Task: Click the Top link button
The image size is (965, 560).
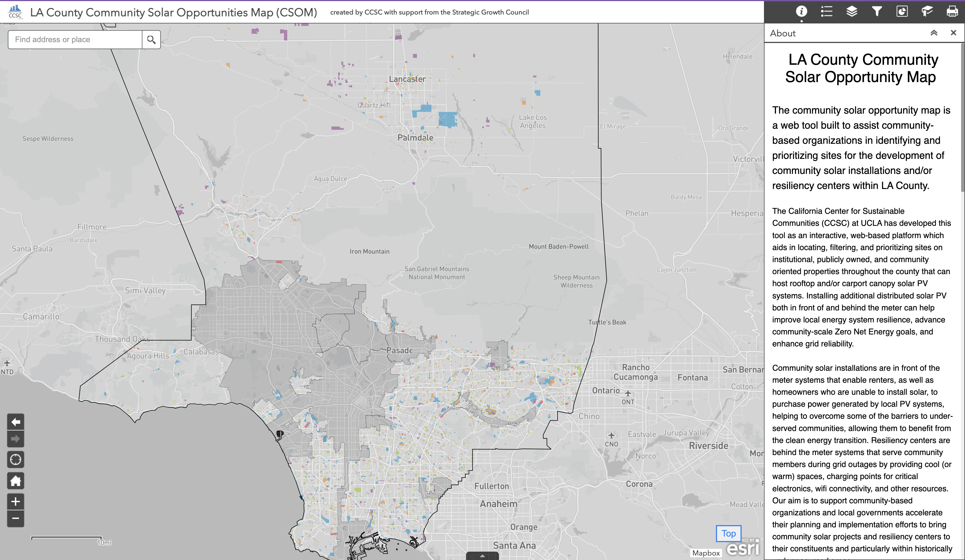Action: pyautogui.click(x=728, y=533)
